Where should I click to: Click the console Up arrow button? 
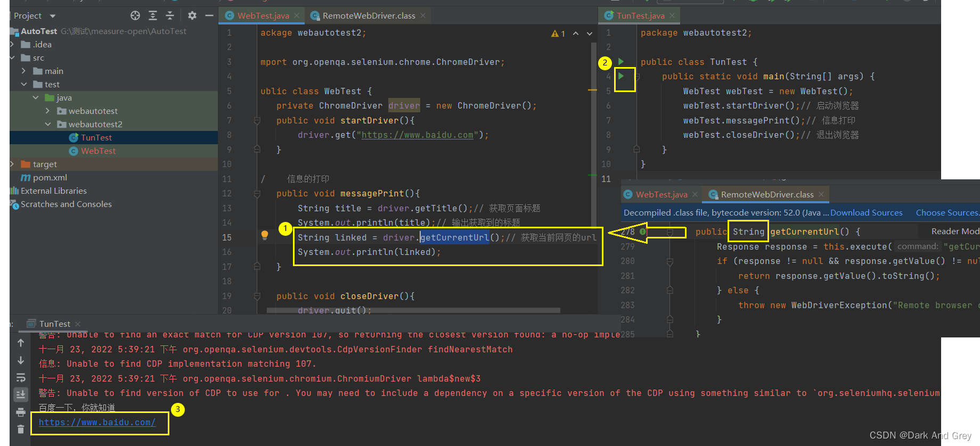(x=21, y=343)
